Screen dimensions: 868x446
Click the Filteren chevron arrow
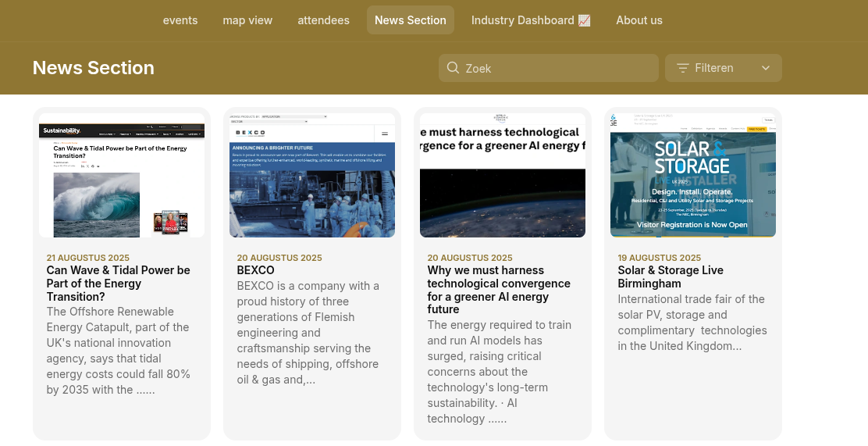pos(766,68)
